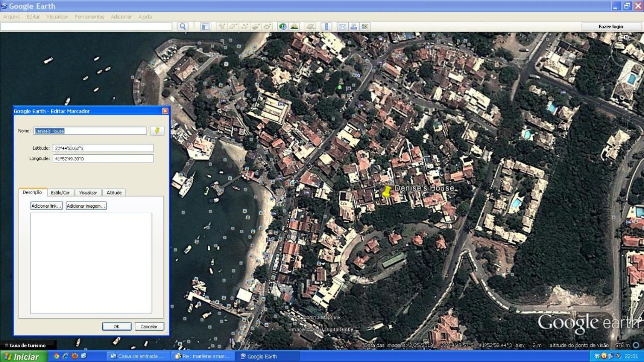Select the add image overlay tool
The height and width of the screenshot is (362, 644).
coord(256,27)
